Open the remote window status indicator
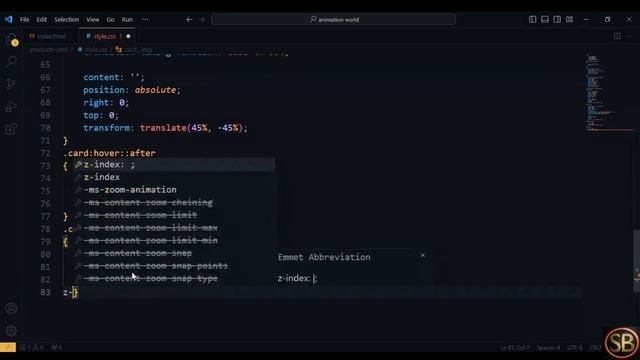 pyautogui.click(x=8, y=347)
